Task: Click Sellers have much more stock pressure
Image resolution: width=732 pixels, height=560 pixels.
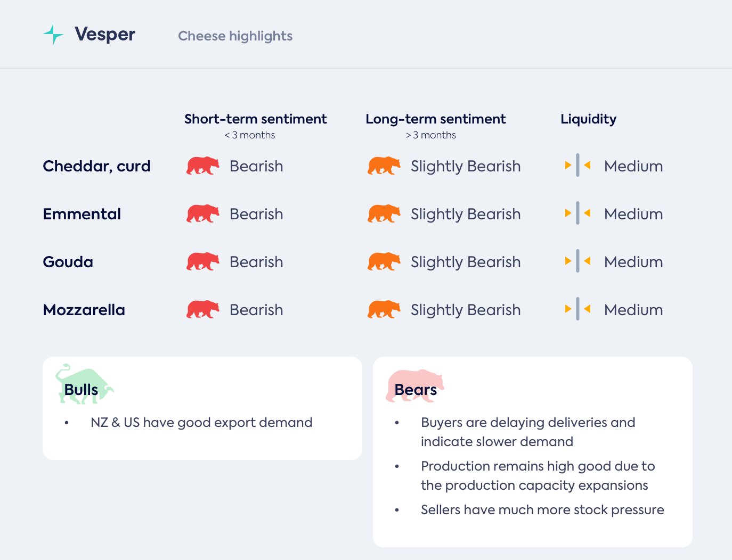Action: point(542,510)
